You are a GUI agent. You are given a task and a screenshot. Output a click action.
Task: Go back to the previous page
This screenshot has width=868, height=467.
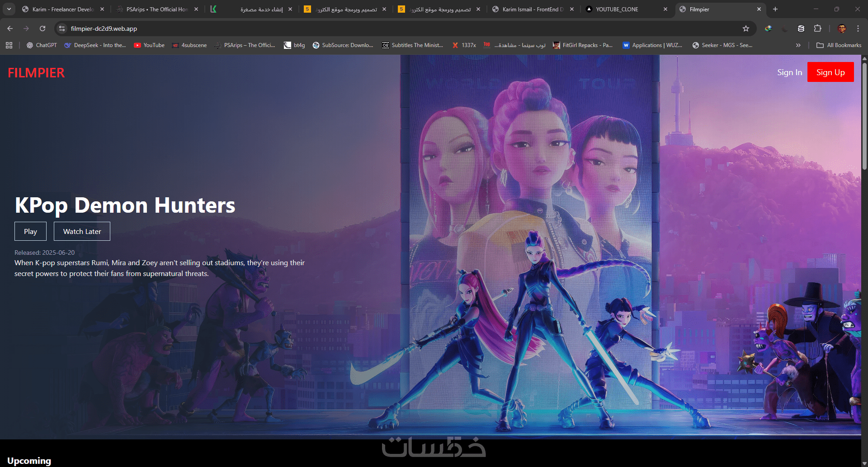pos(10,29)
